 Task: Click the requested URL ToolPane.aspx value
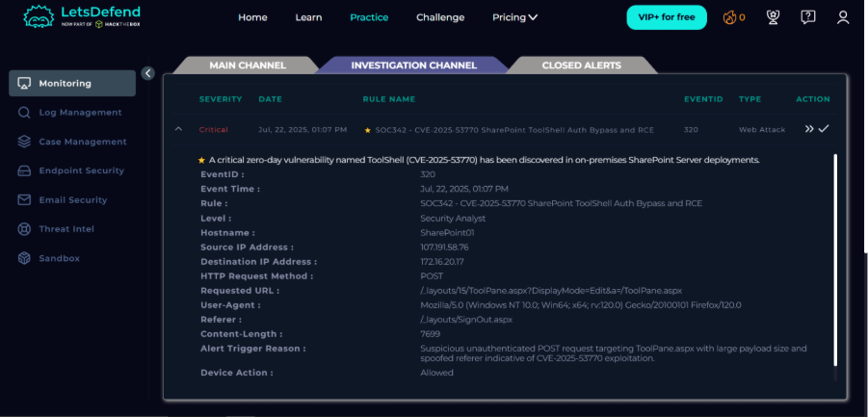click(551, 290)
